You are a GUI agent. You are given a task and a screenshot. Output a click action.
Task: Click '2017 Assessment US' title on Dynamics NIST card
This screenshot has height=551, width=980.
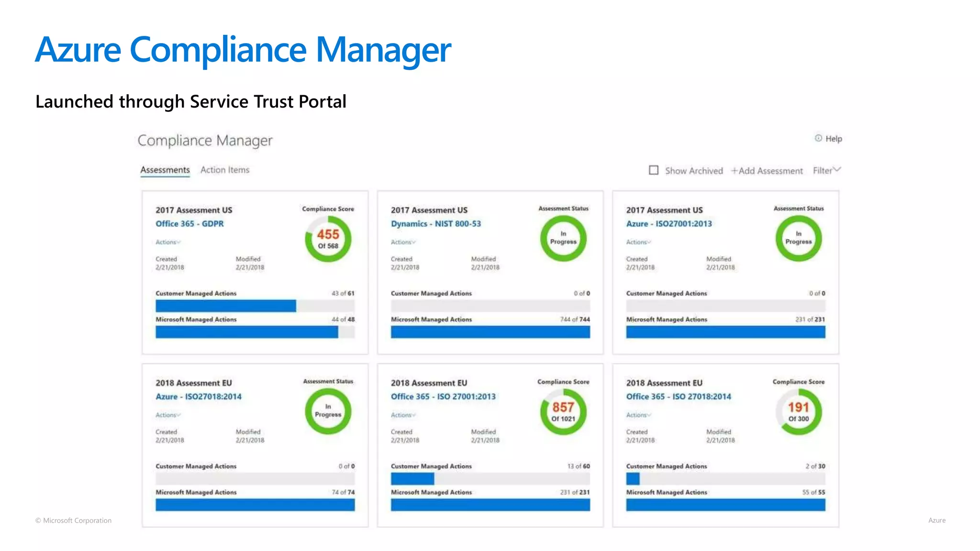429,210
